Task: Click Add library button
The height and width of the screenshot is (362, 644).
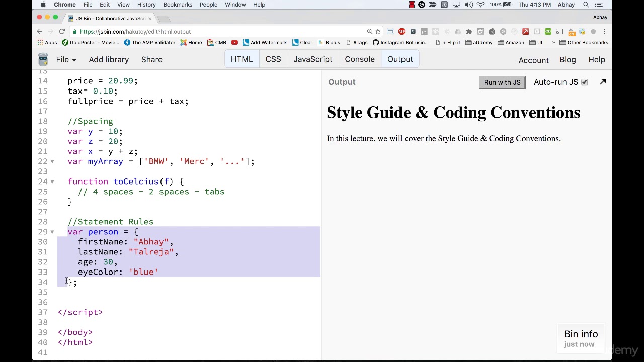Action: tap(109, 60)
